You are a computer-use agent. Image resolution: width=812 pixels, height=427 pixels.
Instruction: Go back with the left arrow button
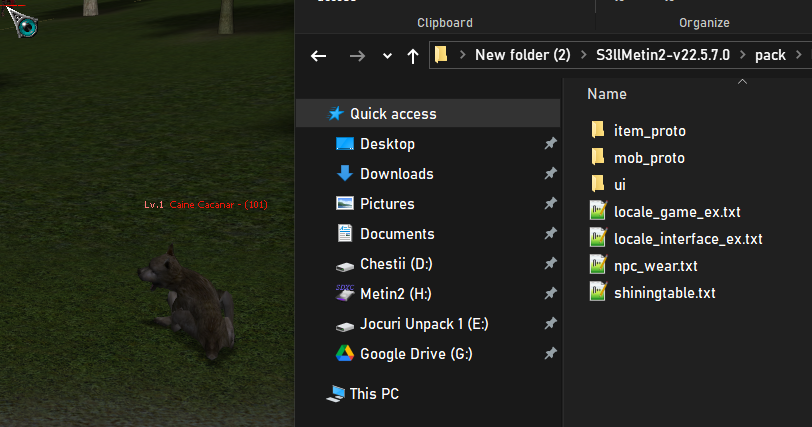click(x=318, y=56)
